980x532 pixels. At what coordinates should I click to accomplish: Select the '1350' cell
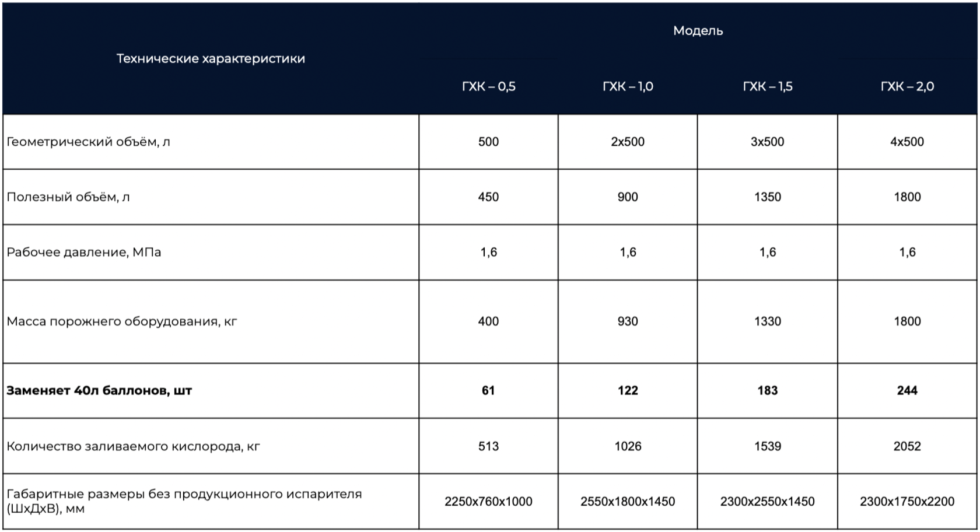[x=768, y=197]
